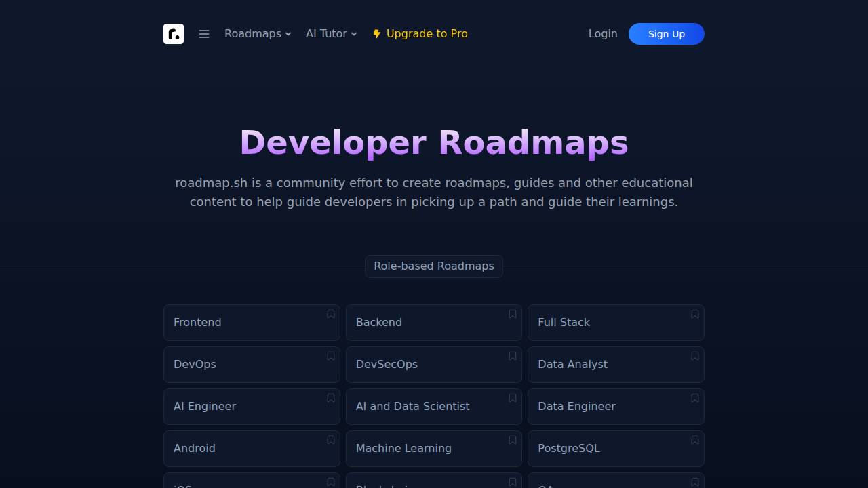
Task: Click the lightning bolt Pro icon
Action: pos(376,33)
